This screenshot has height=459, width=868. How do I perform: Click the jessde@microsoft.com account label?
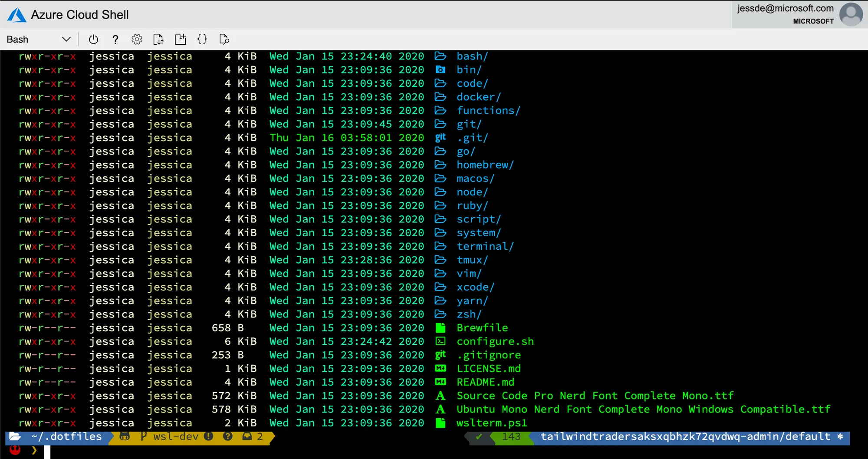785,8
